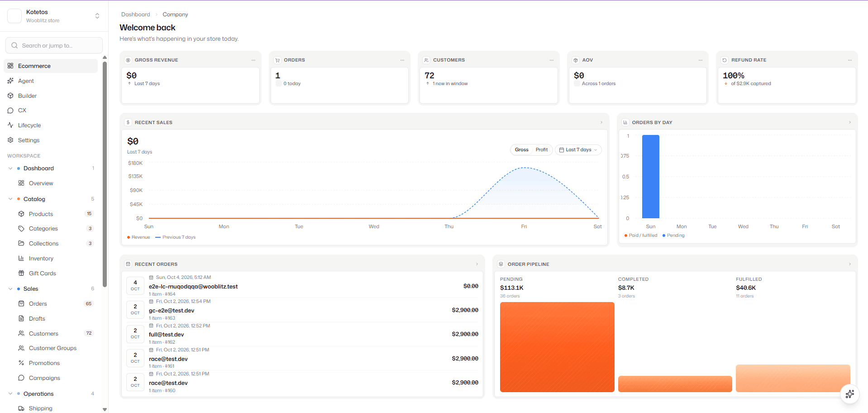868x413 pixels.
Task: Focus the Search or jump to field
Action: pyautogui.click(x=54, y=45)
